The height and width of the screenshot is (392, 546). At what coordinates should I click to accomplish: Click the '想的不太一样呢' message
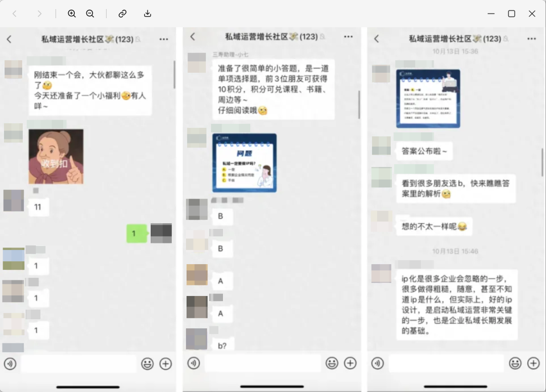tap(434, 226)
